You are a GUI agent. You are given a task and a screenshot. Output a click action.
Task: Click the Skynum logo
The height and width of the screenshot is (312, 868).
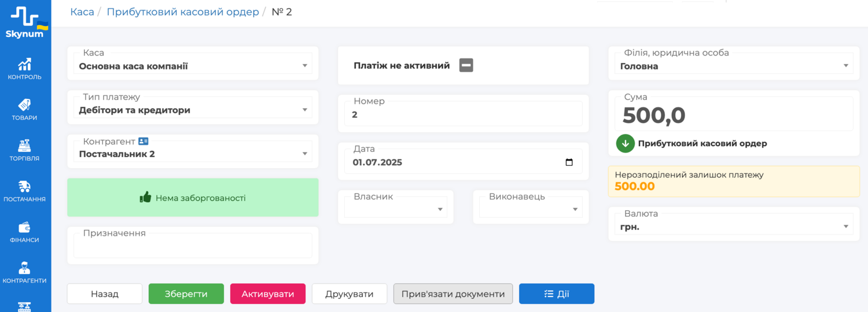(x=25, y=22)
